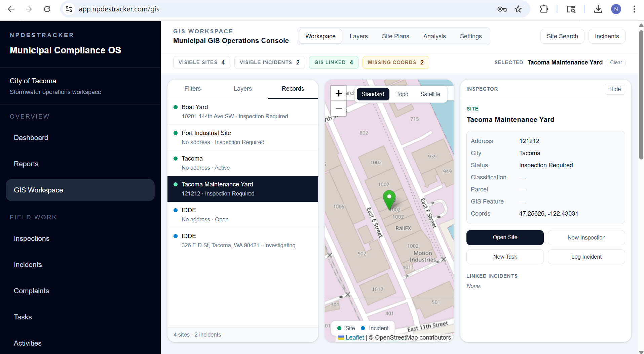Viewport: 644px width, 354px height.
Task: Reload the browser page
Action: point(47,9)
